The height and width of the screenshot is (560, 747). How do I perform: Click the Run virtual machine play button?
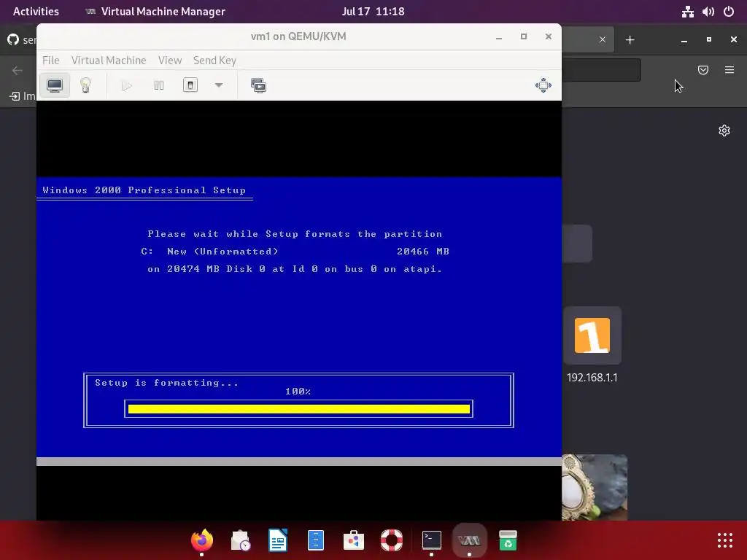127,86
